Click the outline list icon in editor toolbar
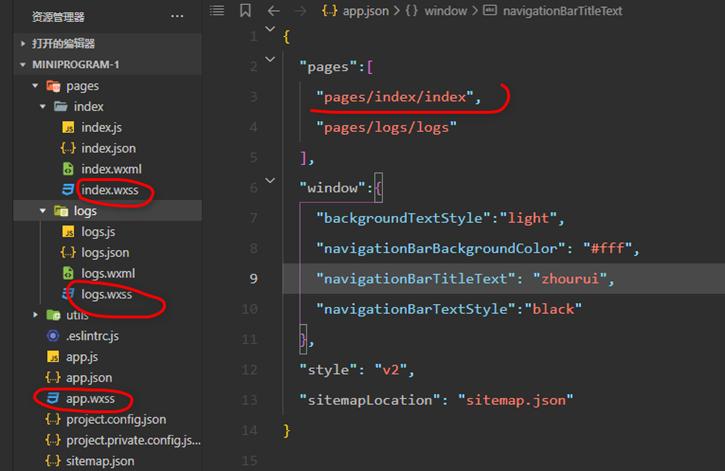Image resolution: width=725 pixels, height=471 pixels. pyautogui.click(x=217, y=11)
